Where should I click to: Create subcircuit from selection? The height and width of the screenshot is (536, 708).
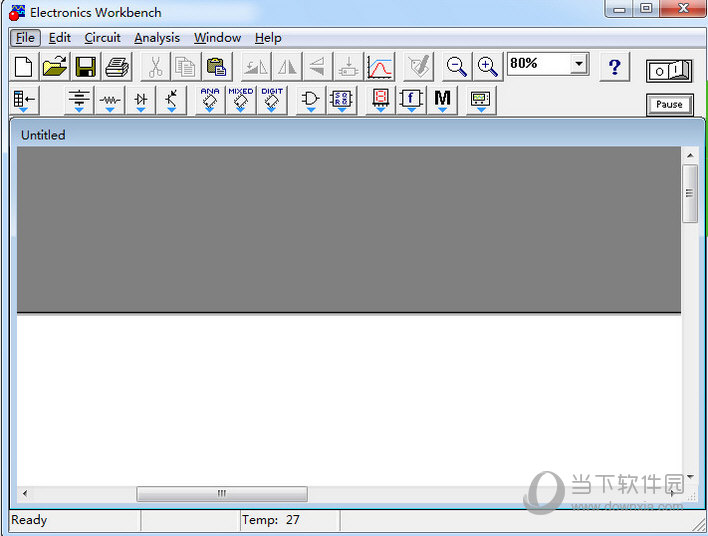[349, 67]
